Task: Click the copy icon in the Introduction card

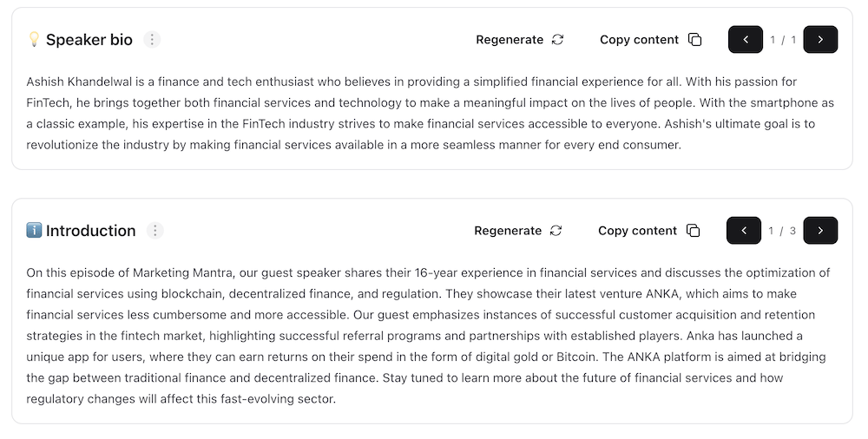Action: pyautogui.click(x=693, y=231)
